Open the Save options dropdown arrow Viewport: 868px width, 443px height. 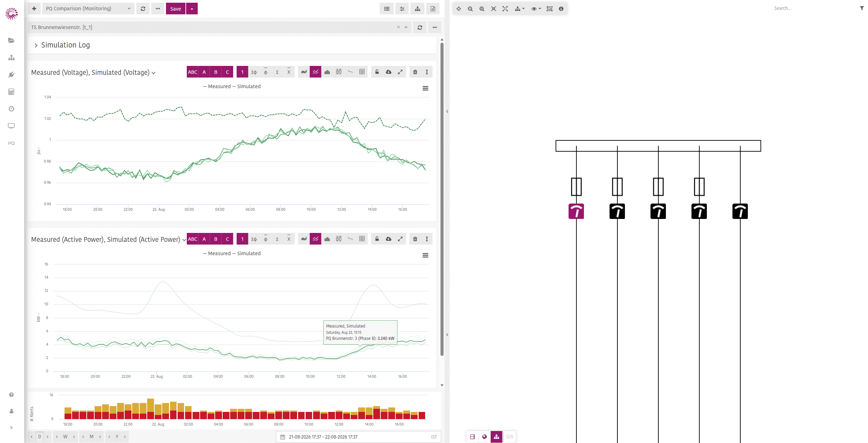(192, 9)
